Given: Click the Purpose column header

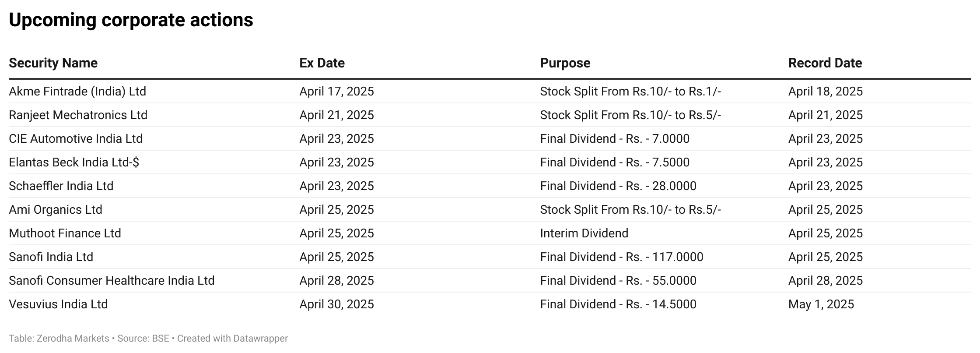Looking at the screenshot, I should [x=565, y=63].
